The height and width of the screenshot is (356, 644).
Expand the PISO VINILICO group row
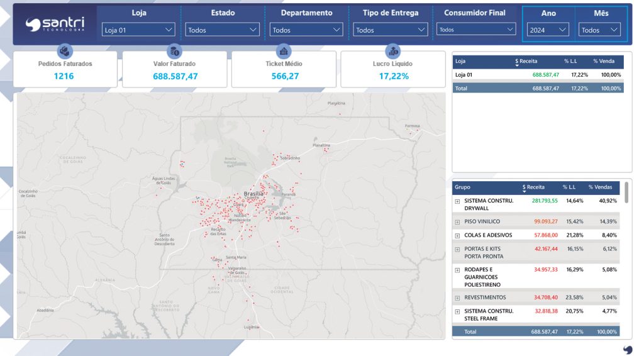pyautogui.click(x=457, y=222)
